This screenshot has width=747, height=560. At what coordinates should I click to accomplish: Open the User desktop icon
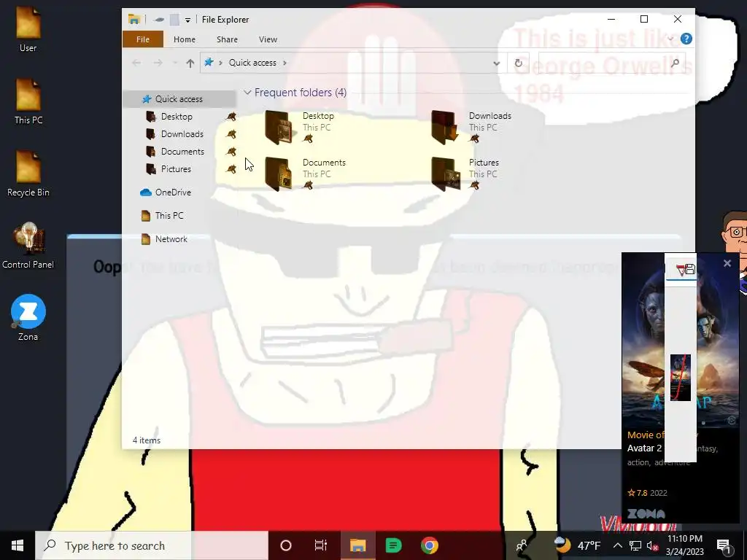[x=28, y=29]
